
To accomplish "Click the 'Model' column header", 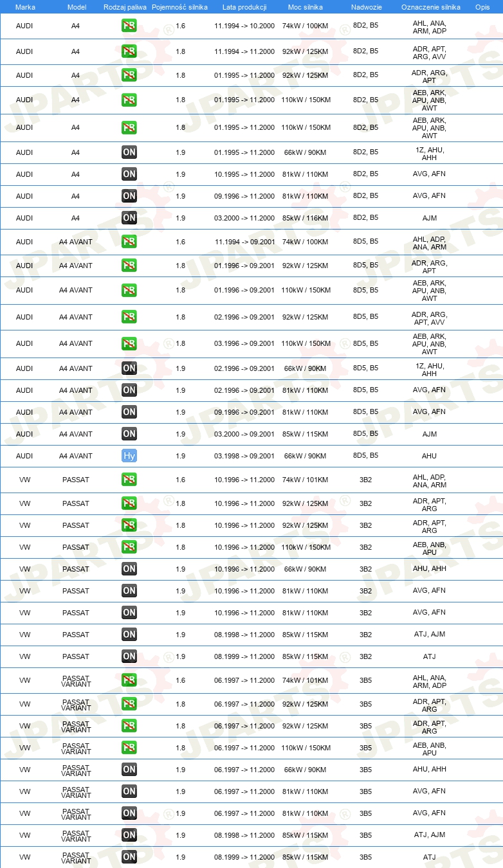I will tap(77, 7).
